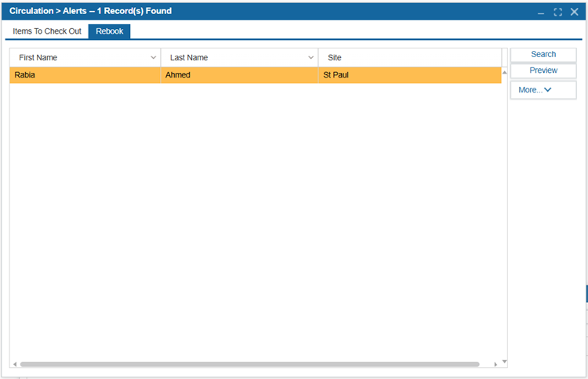Minimize the Alerts window

tap(541, 13)
